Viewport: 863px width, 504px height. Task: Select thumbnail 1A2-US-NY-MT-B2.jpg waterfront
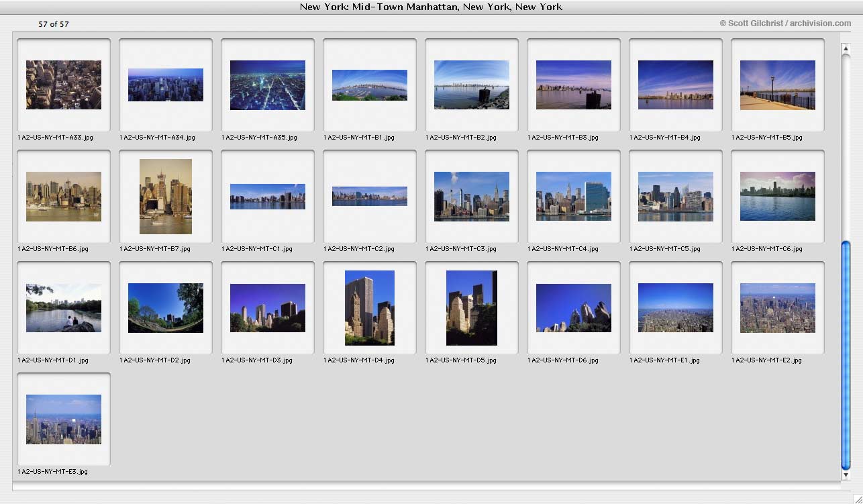472,85
